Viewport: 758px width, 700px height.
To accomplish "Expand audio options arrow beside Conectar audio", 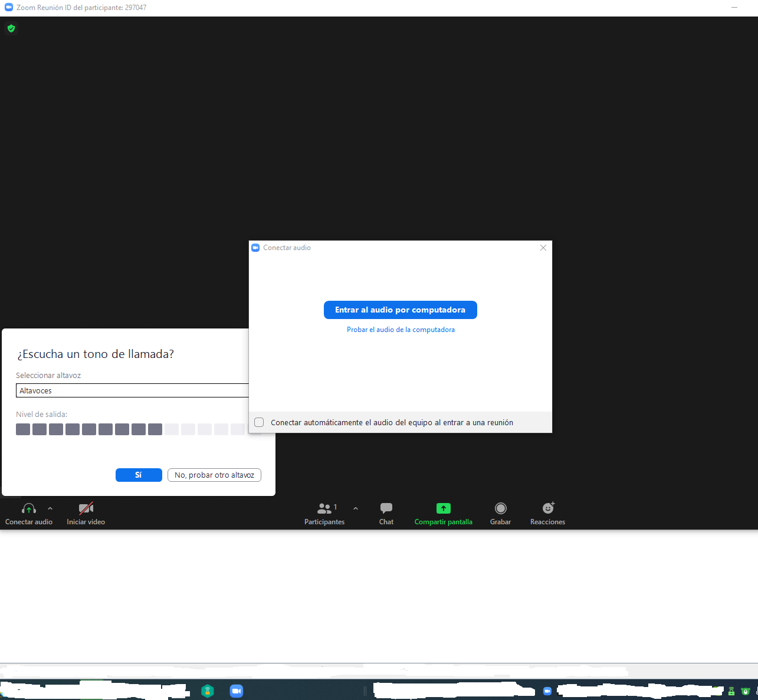I will coord(50,508).
